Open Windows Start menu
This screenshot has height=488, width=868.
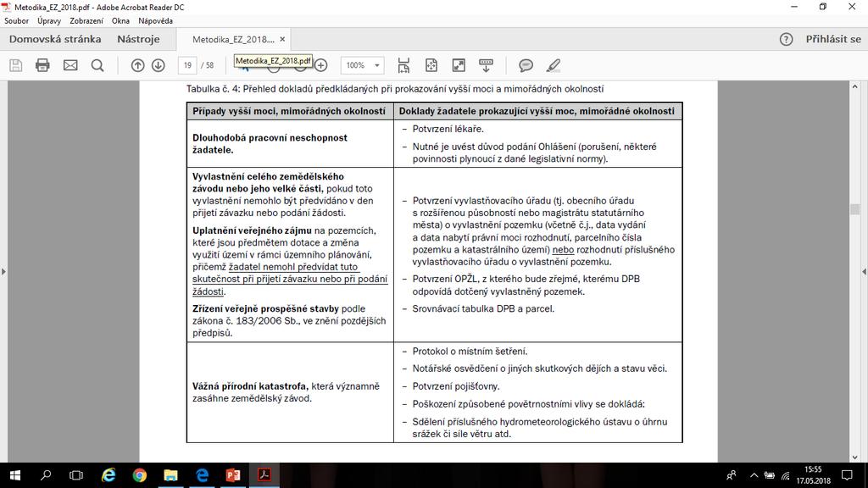pyautogui.click(x=15, y=475)
